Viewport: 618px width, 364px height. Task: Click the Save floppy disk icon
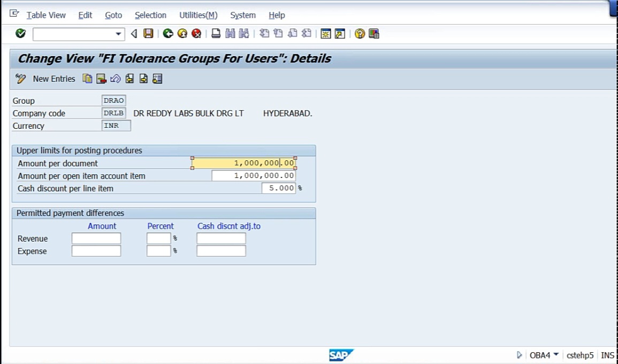point(148,34)
